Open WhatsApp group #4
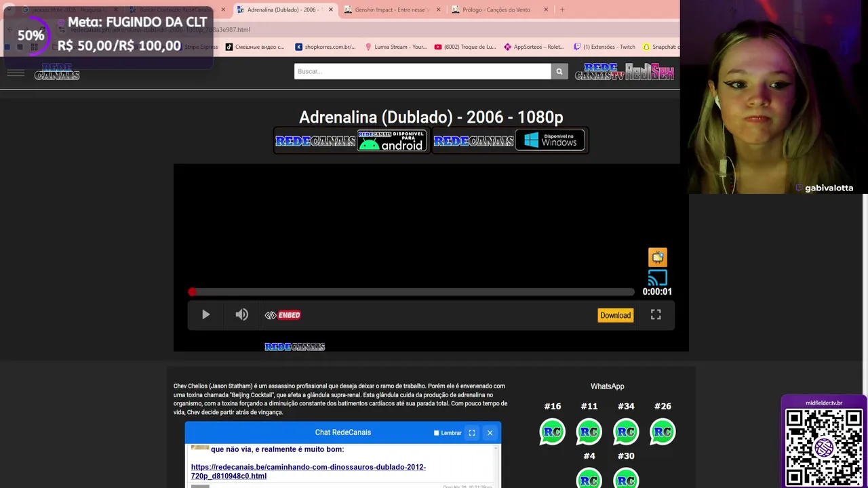Viewport: 868px width, 488px height. pyautogui.click(x=589, y=478)
